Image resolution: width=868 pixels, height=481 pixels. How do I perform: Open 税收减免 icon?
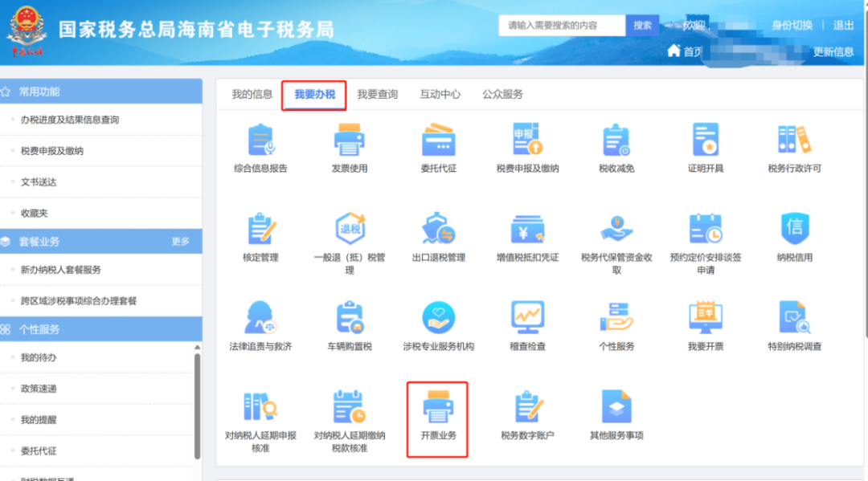coord(616,140)
